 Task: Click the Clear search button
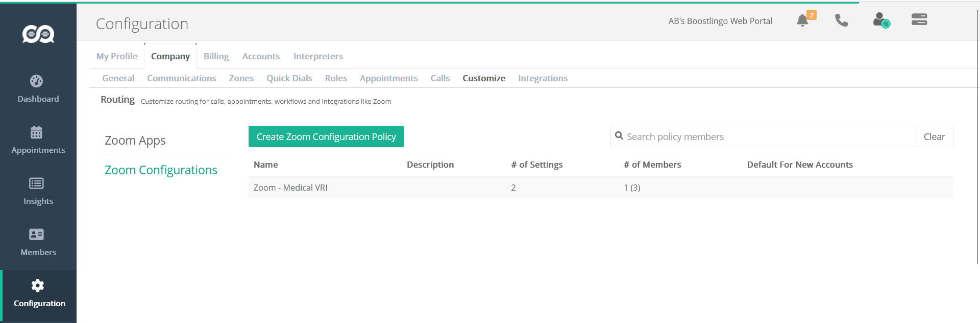(x=934, y=136)
